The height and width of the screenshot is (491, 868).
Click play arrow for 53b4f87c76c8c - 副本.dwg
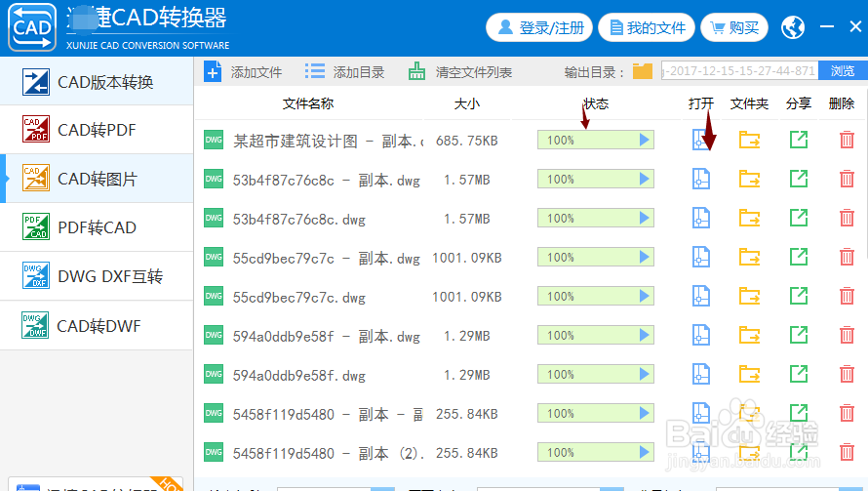(x=644, y=179)
